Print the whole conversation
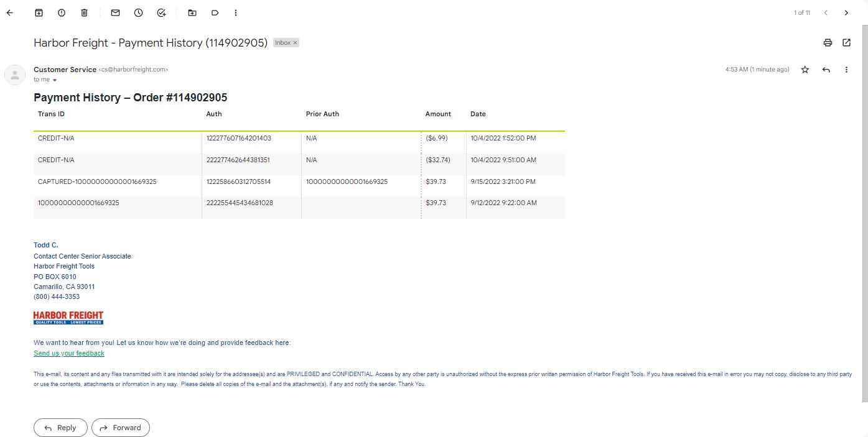Image resolution: width=868 pixels, height=437 pixels. coord(828,43)
